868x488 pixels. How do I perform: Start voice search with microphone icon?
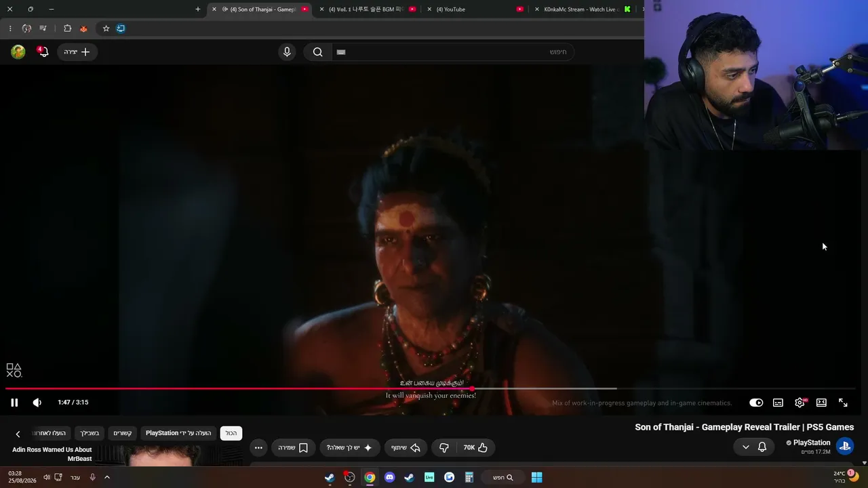click(287, 52)
